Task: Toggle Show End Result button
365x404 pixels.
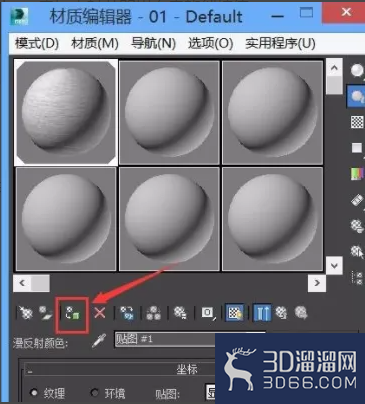Action: [x=262, y=313]
